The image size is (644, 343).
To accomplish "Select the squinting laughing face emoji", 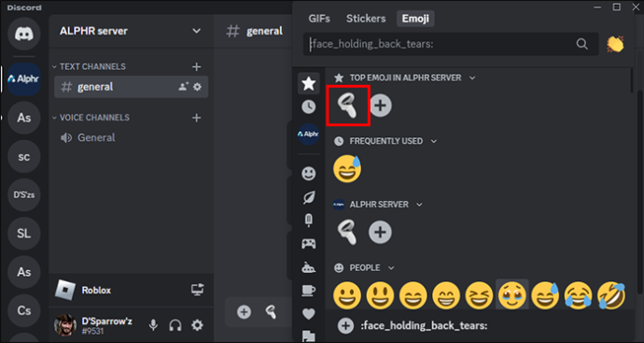I will (x=480, y=295).
